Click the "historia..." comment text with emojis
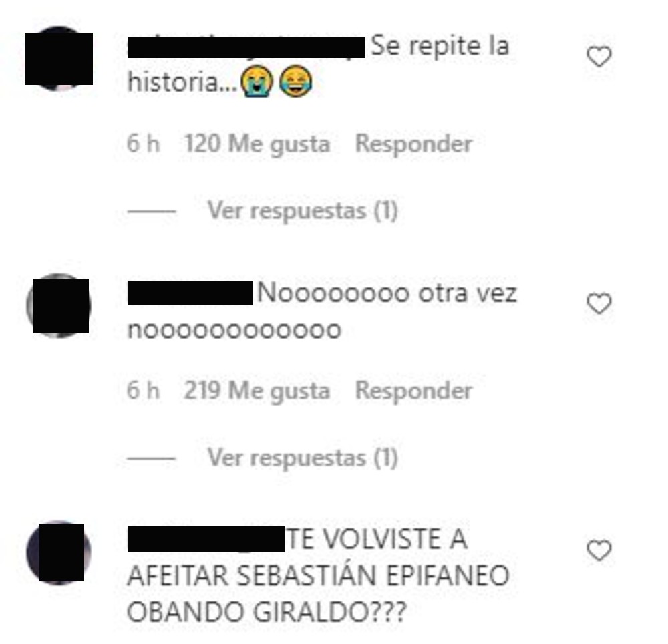This screenshot has width=668, height=644. (220, 82)
